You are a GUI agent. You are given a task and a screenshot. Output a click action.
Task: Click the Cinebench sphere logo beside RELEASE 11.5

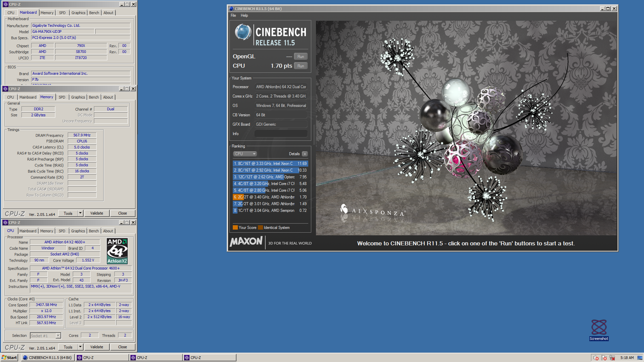pos(243,33)
